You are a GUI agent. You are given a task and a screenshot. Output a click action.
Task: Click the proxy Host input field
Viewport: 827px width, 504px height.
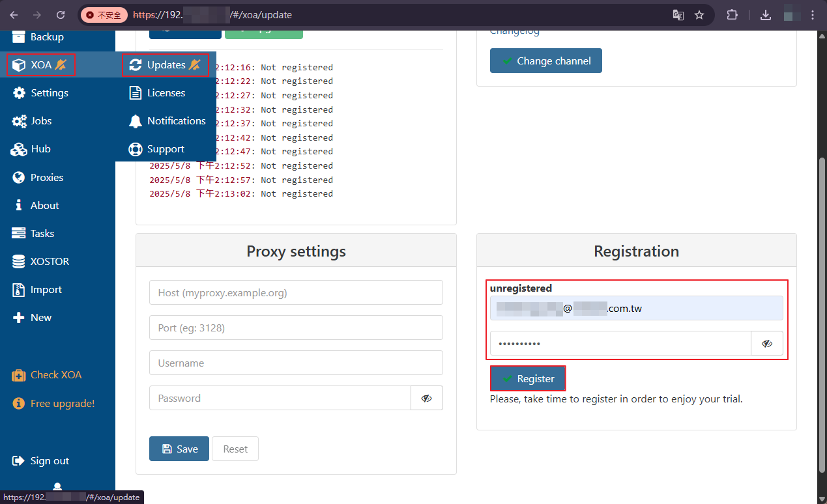tap(296, 292)
